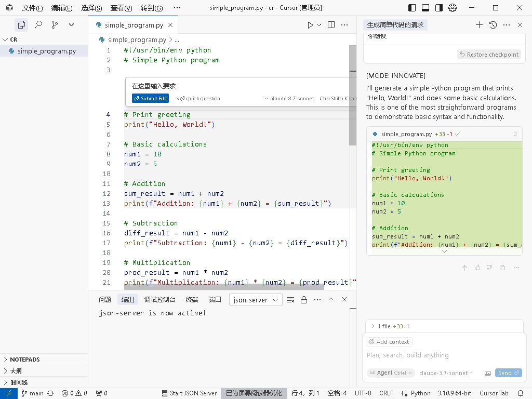Open the 转到 menu
This screenshot has width=532, height=399.
(151, 8)
